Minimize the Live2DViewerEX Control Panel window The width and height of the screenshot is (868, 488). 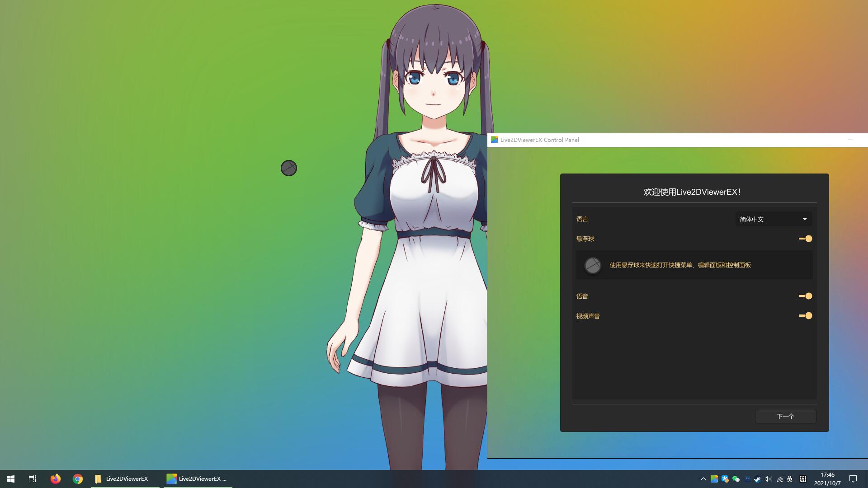pos(850,140)
